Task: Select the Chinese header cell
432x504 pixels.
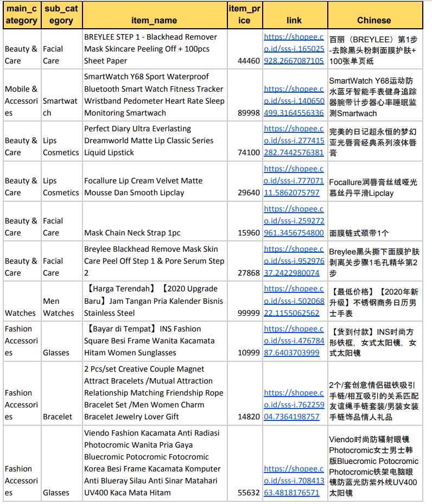Action: point(375,15)
